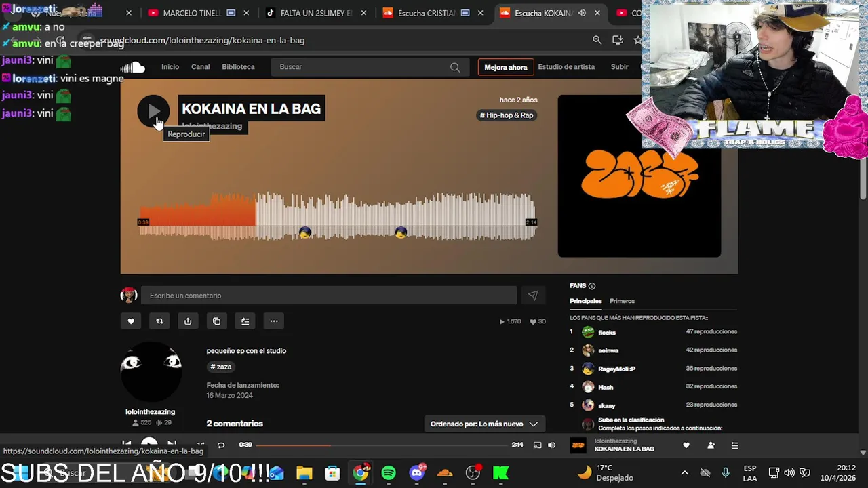Open first commenter avatar on waveform

pyautogui.click(x=305, y=232)
